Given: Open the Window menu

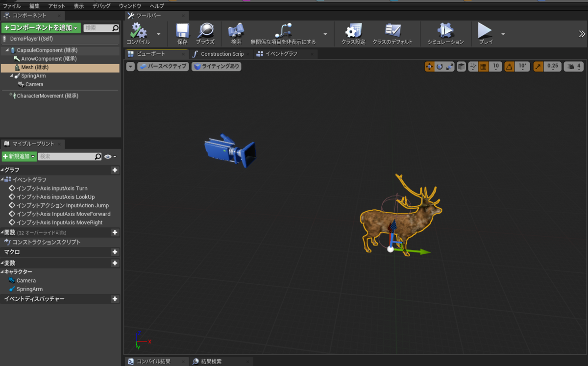Looking at the screenshot, I should click(130, 6).
